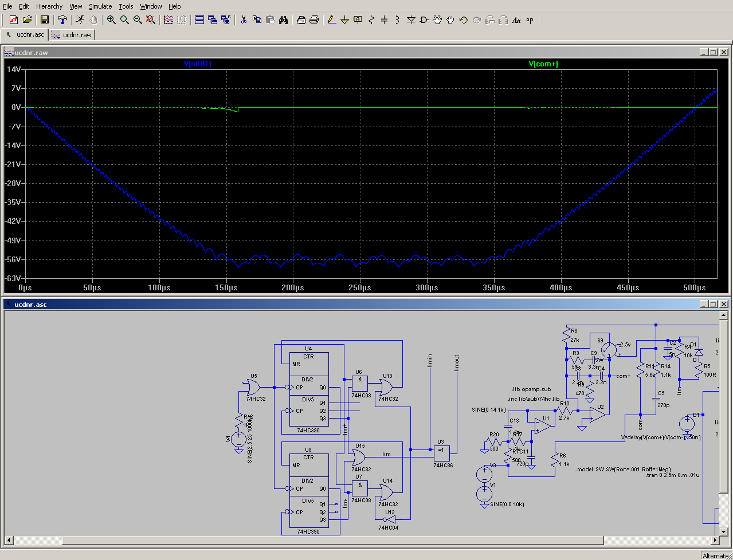Click the Open file folder icon

coord(27,19)
